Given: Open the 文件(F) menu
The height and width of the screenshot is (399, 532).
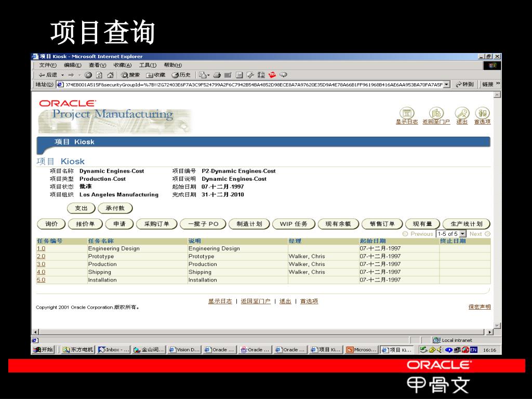Looking at the screenshot, I should pos(47,65).
